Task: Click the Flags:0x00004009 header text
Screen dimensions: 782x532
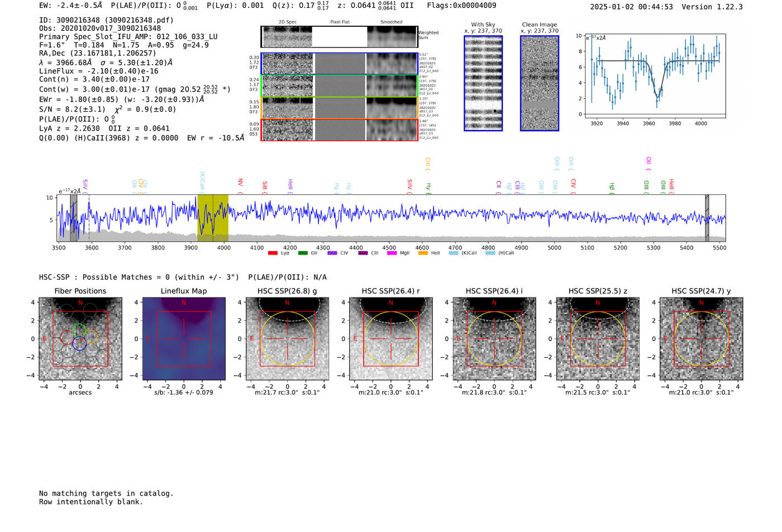Action: click(461, 6)
